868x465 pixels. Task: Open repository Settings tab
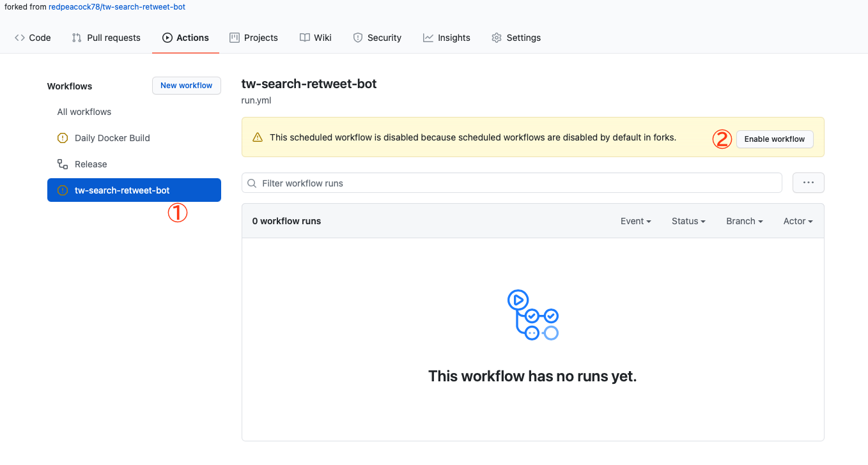click(516, 38)
